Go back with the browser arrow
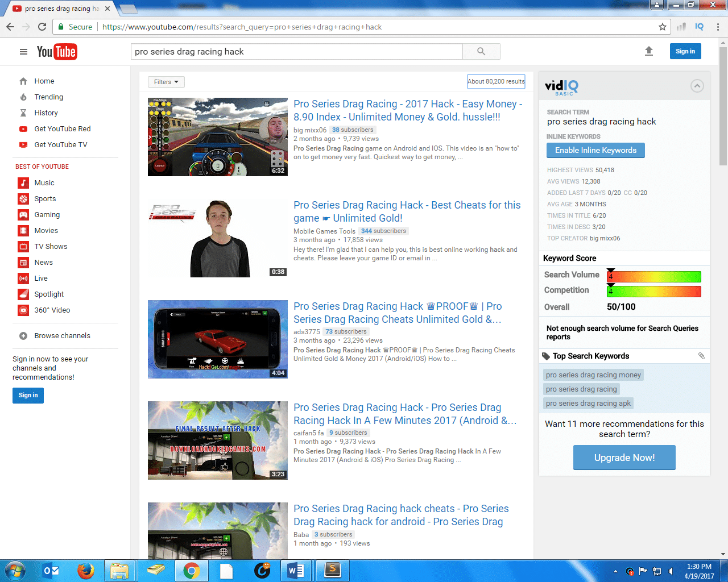The height and width of the screenshot is (582, 728). [10, 27]
